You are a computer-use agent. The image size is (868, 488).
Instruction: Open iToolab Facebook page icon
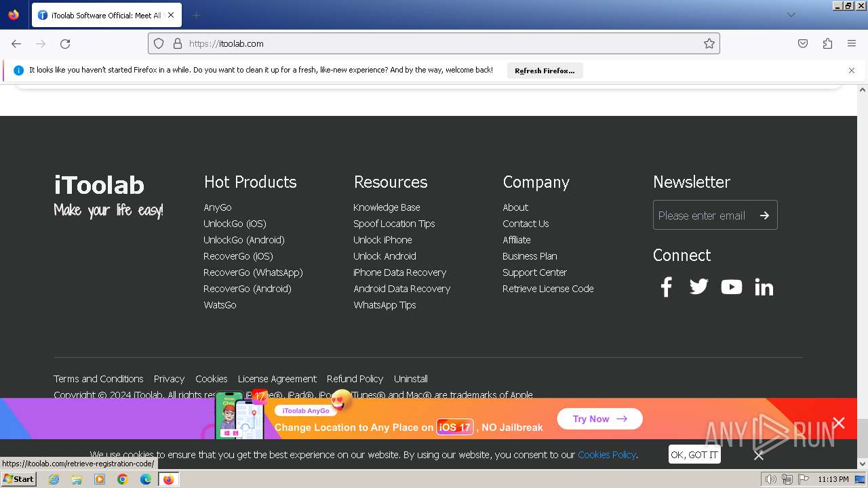[x=666, y=287]
